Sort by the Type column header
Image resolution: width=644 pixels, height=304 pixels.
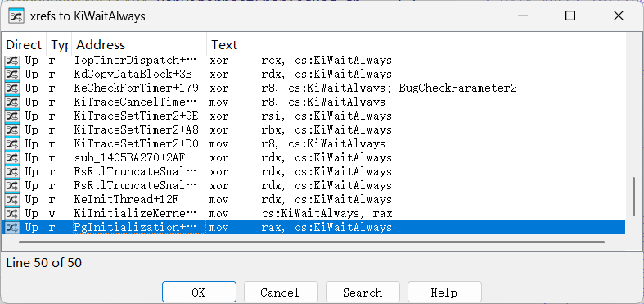point(59,44)
